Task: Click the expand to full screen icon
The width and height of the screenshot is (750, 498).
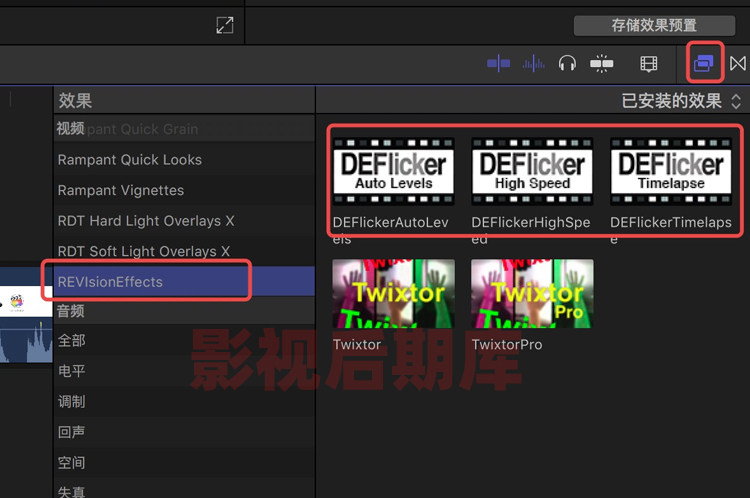Action: 225,25
